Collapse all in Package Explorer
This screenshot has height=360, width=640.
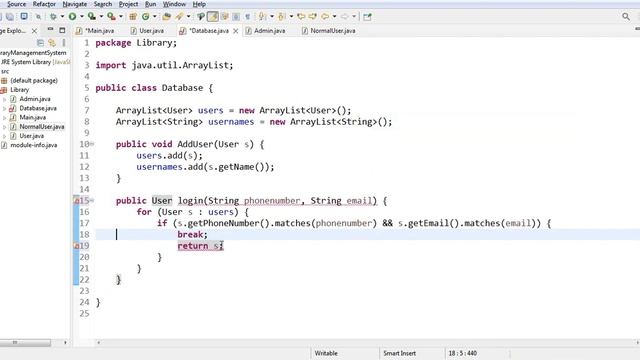(40, 42)
